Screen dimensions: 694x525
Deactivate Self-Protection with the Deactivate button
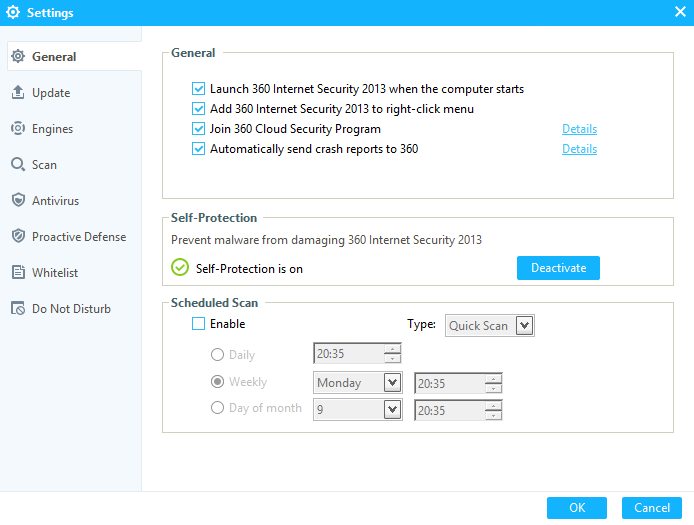coord(558,268)
